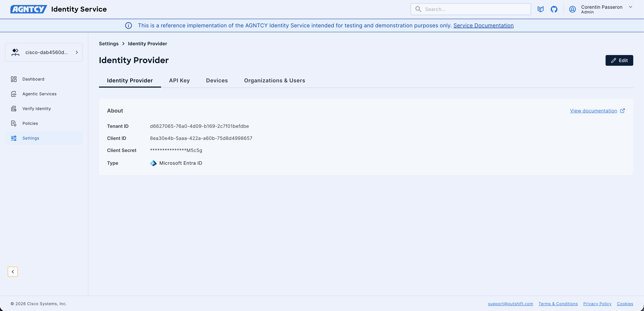Click the Tenant ID value d6627065-76a0-4d09-b169-2c7f01befdbe
This screenshot has height=311, width=644.
[200, 126]
